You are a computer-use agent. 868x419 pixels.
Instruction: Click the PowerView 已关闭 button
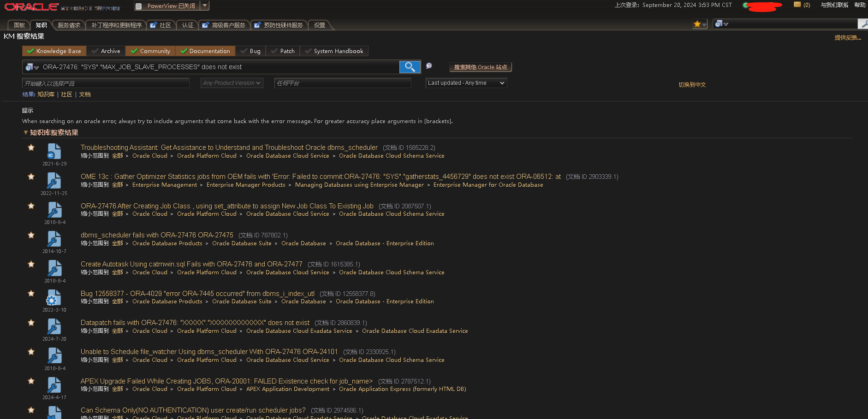click(167, 6)
